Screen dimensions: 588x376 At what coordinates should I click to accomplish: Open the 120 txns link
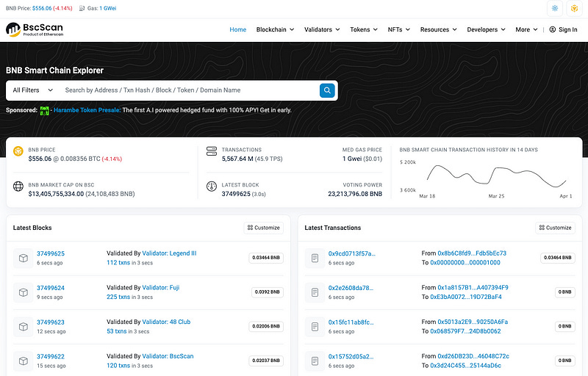click(x=118, y=366)
